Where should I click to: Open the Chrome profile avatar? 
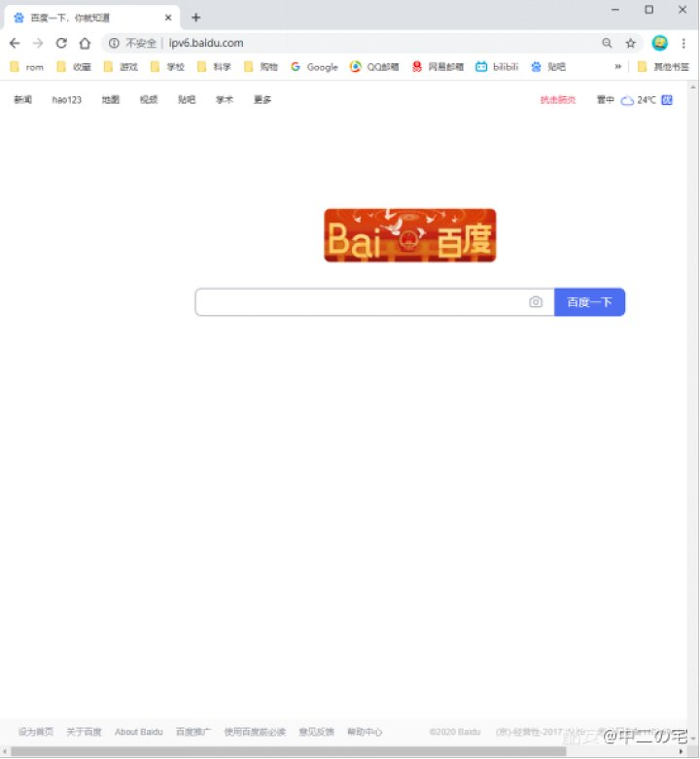pyautogui.click(x=659, y=43)
